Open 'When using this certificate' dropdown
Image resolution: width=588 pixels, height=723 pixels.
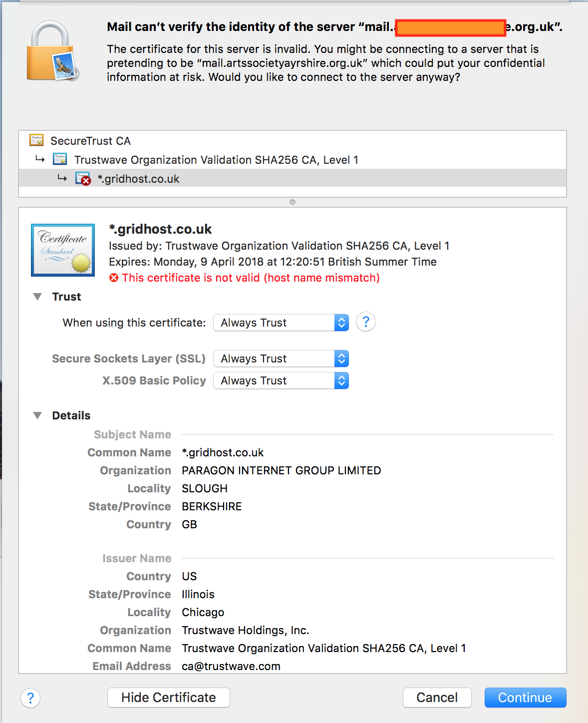281,323
